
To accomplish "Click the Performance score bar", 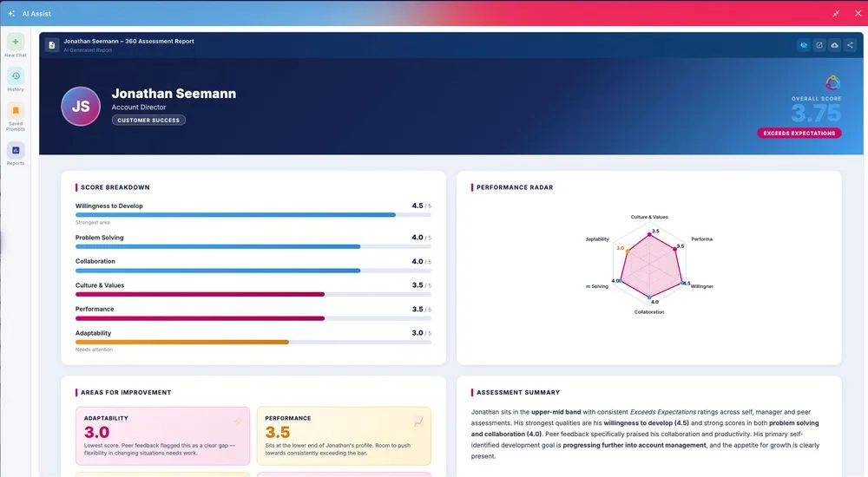I will [x=253, y=318].
